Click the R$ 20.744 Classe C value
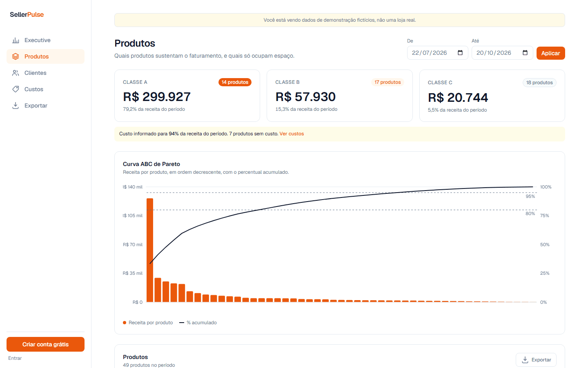 [458, 97]
